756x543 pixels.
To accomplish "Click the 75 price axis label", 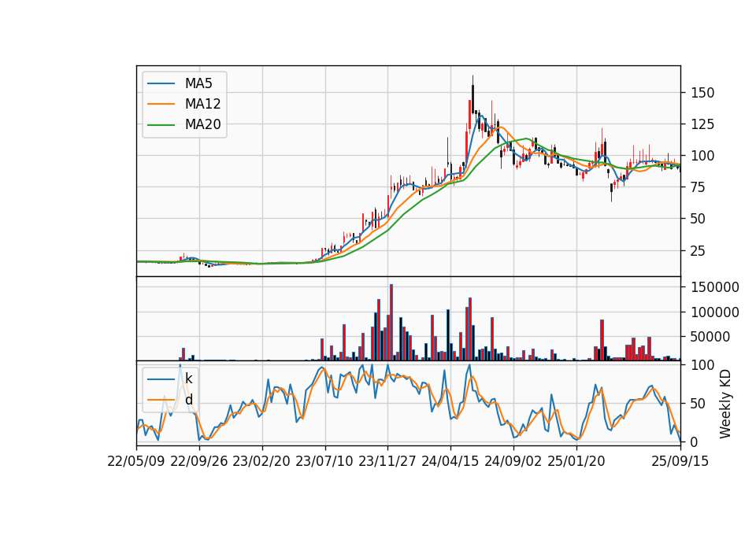I will click(699, 187).
